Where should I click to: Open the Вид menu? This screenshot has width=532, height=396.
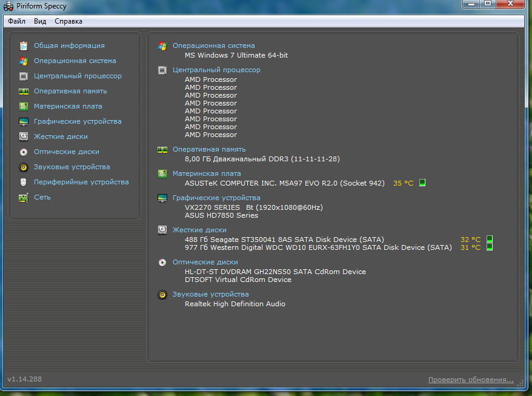(40, 21)
